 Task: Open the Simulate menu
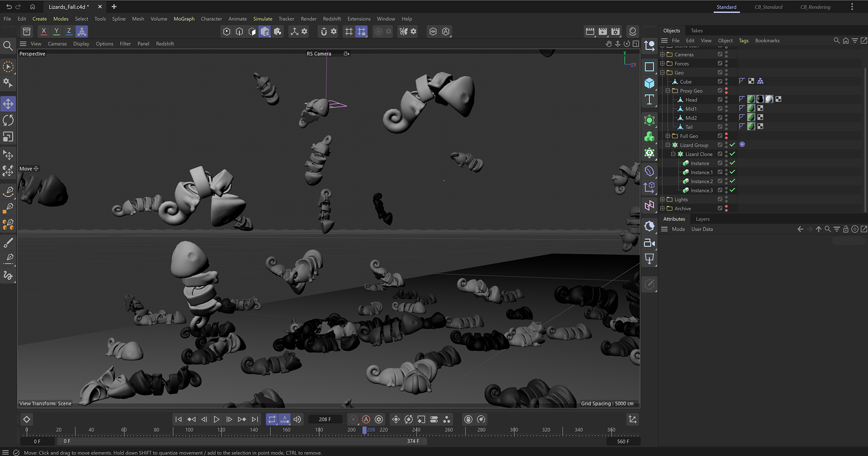click(263, 19)
